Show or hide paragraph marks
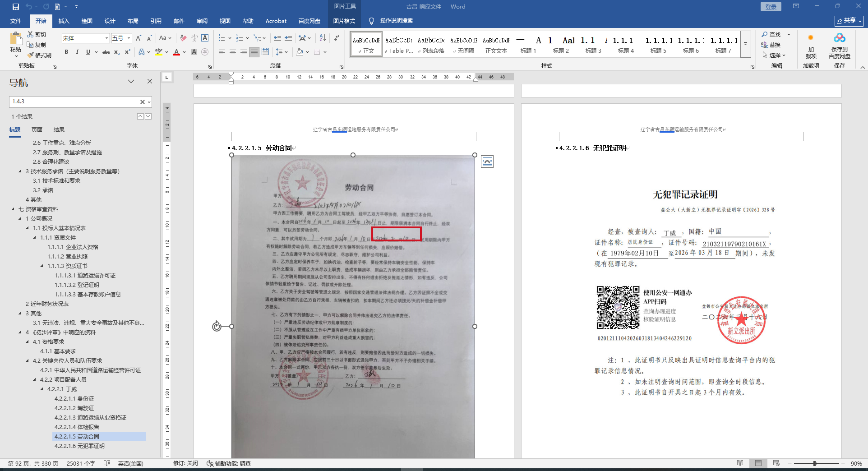Viewport: 868px width, 471px height. 337,38
